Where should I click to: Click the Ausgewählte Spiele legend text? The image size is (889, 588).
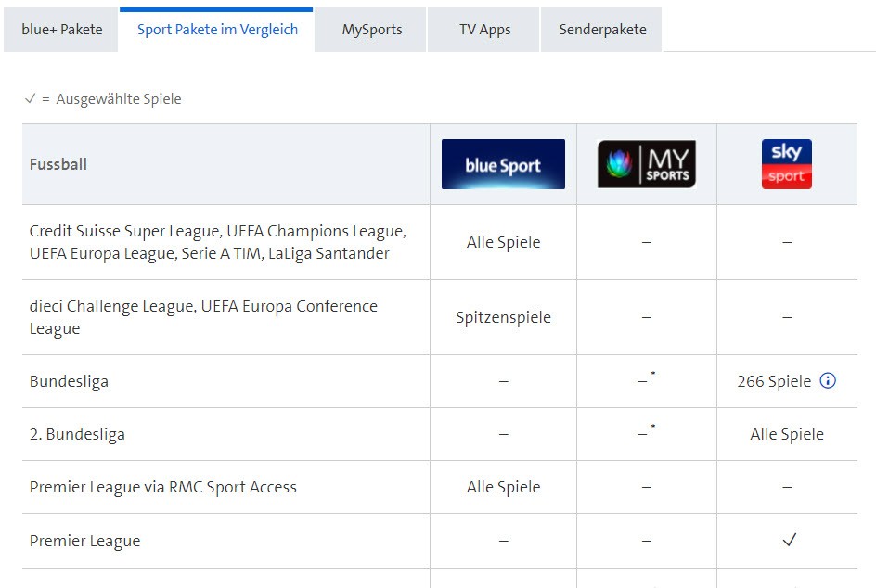point(118,99)
